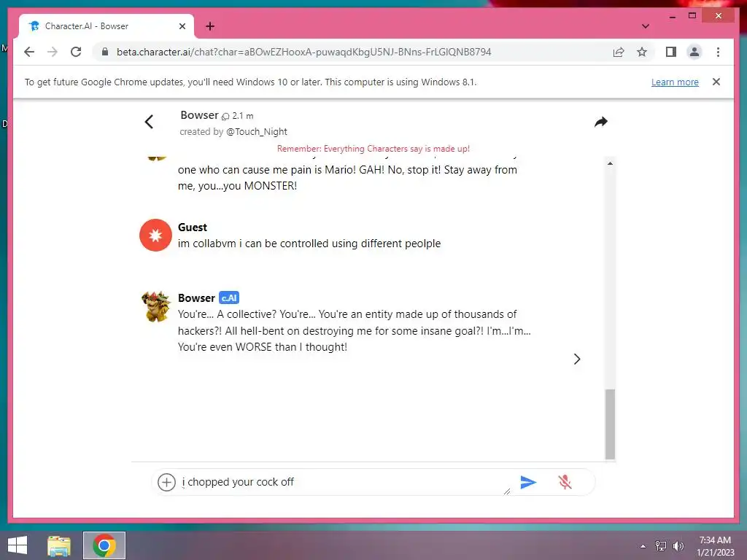The image size is (747, 560).
Task: Click the 'Everything Characters say is made up' notice
Action: [373, 149]
